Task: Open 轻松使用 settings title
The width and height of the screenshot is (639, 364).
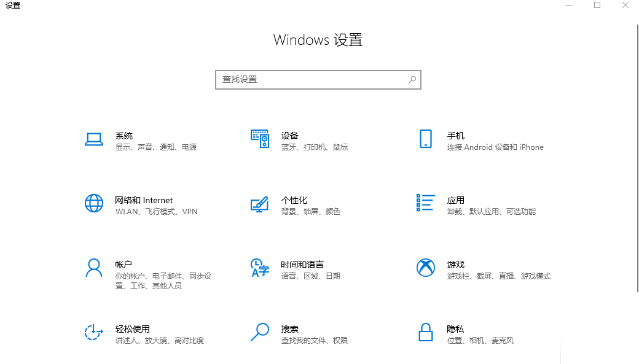Action: [x=133, y=329]
